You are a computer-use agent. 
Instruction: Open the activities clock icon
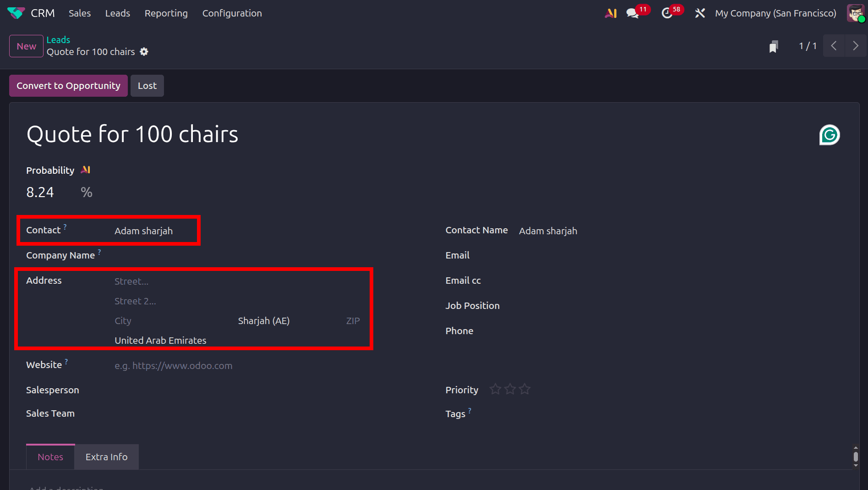[x=667, y=13]
